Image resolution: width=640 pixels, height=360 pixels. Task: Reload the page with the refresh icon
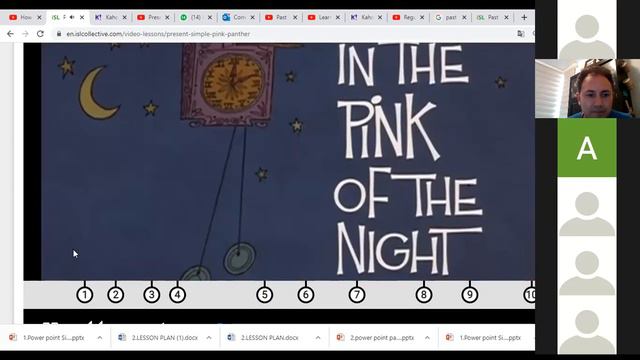[x=40, y=34]
